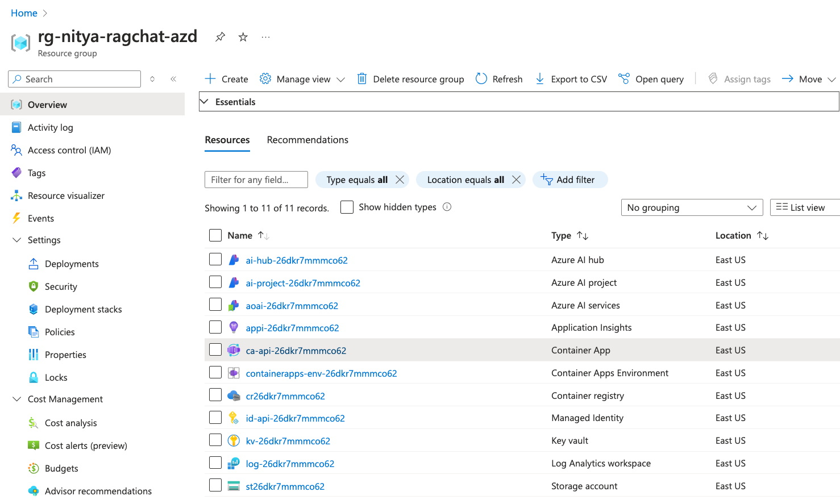This screenshot has width=840, height=504.
Task: Click the Assign tags toolbar icon
Action: [x=713, y=78]
